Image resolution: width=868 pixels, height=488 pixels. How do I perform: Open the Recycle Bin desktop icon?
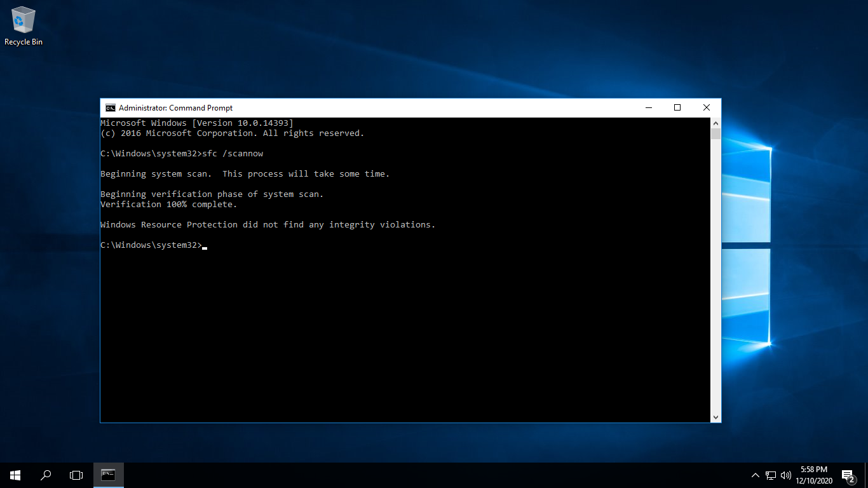tap(24, 26)
